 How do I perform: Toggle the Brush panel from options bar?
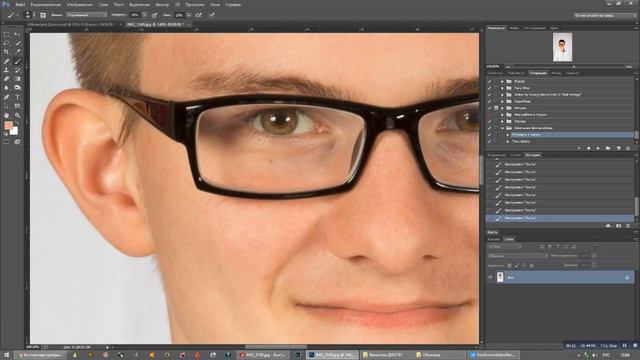point(43,15)
